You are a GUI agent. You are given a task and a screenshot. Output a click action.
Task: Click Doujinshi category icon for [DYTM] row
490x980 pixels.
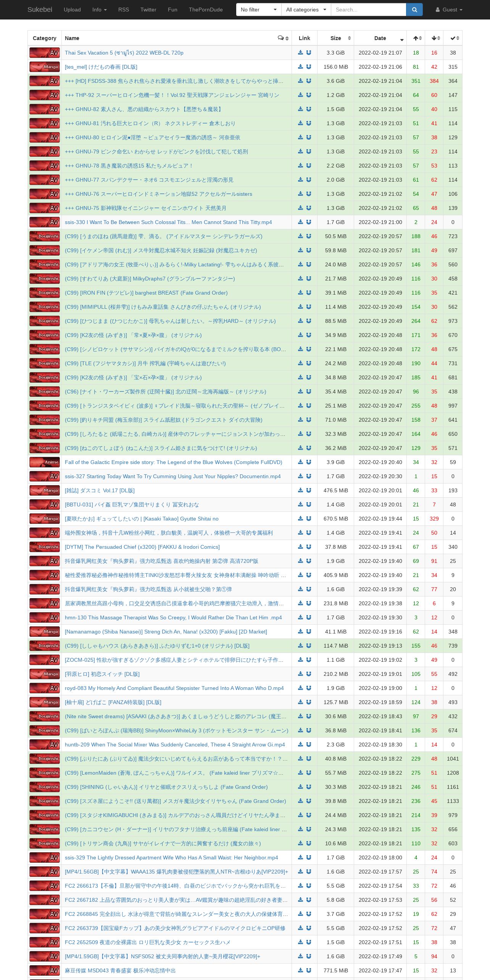point(45,547)
